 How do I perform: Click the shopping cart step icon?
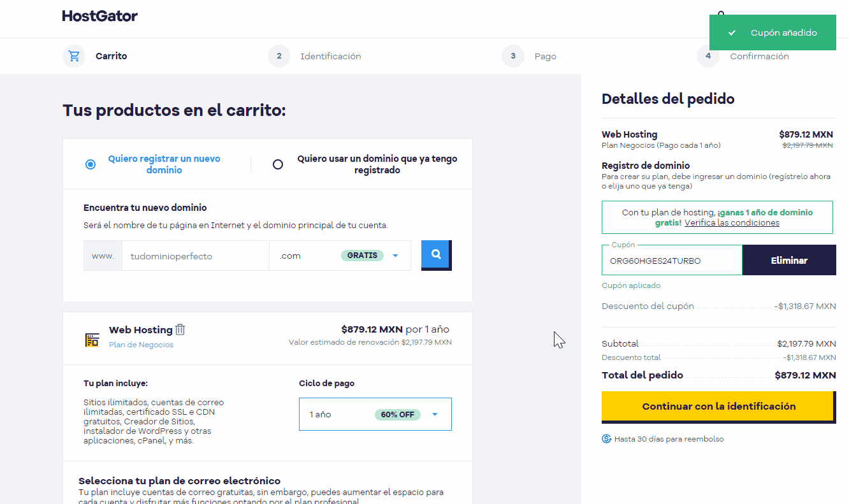click(74, 56)
